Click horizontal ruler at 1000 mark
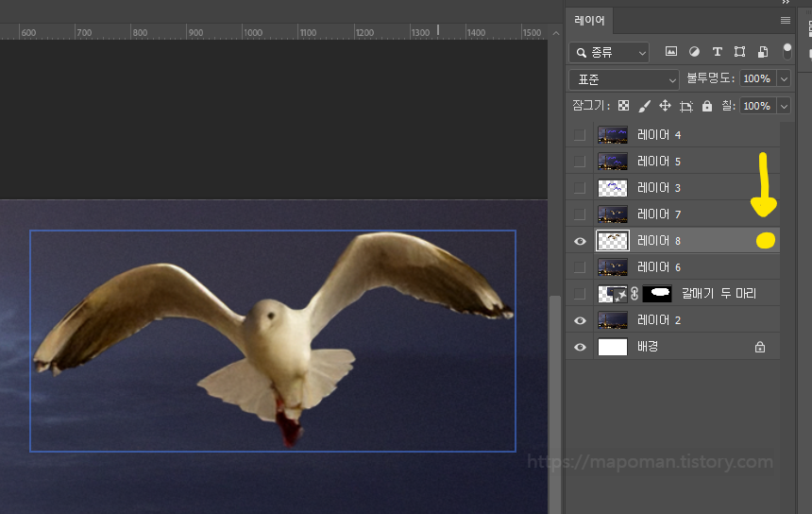This screenshot has height=514, width=812. click(253, 33)
